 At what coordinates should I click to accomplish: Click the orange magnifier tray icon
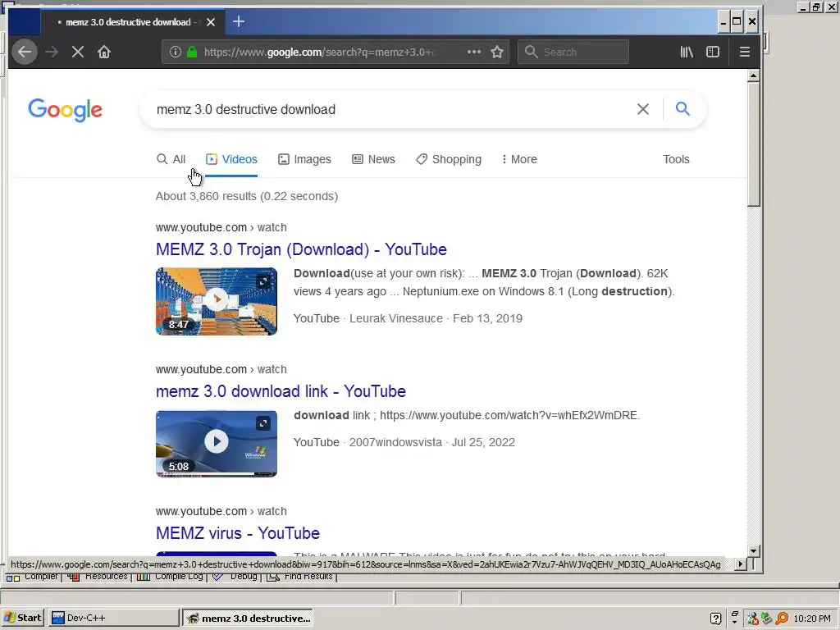point(782,619)
